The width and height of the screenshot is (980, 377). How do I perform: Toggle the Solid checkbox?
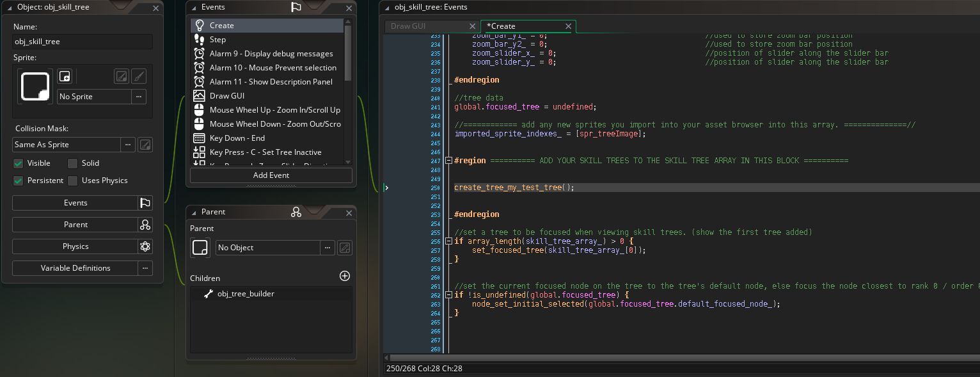coord(73,163)
